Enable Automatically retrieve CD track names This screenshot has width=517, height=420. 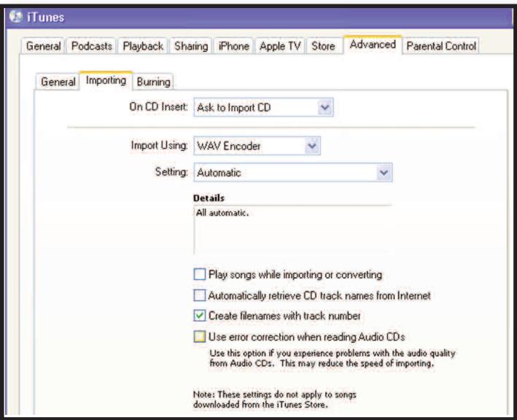[200, 295]
